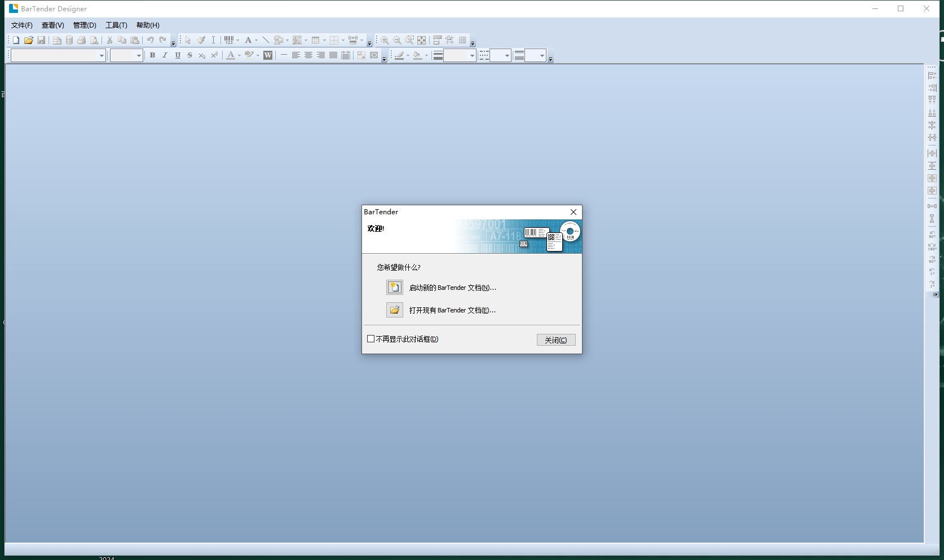The image size is (944, 560).
Task: Click the open folder toolbar icon
Action: [28, 40]
